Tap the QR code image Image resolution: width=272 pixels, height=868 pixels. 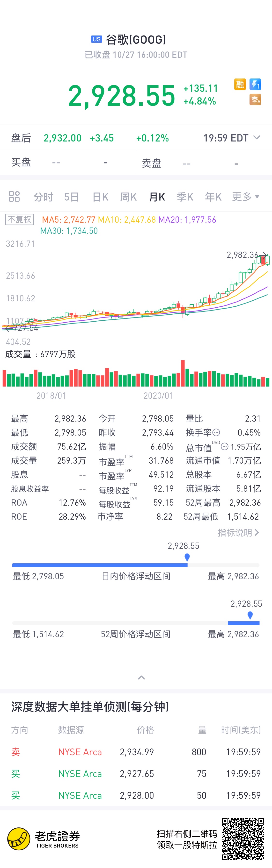click(243, 839)
